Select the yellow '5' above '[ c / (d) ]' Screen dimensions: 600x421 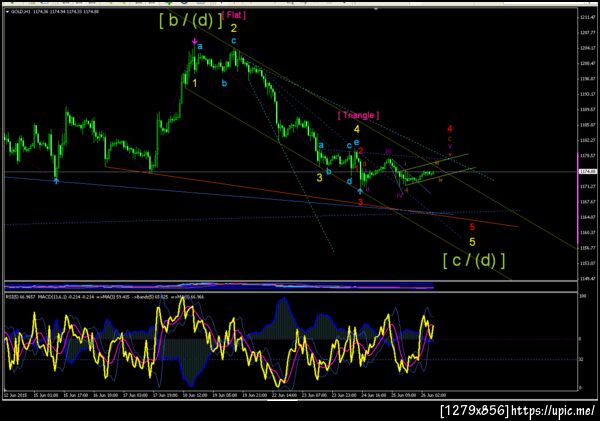coord(472,242)
